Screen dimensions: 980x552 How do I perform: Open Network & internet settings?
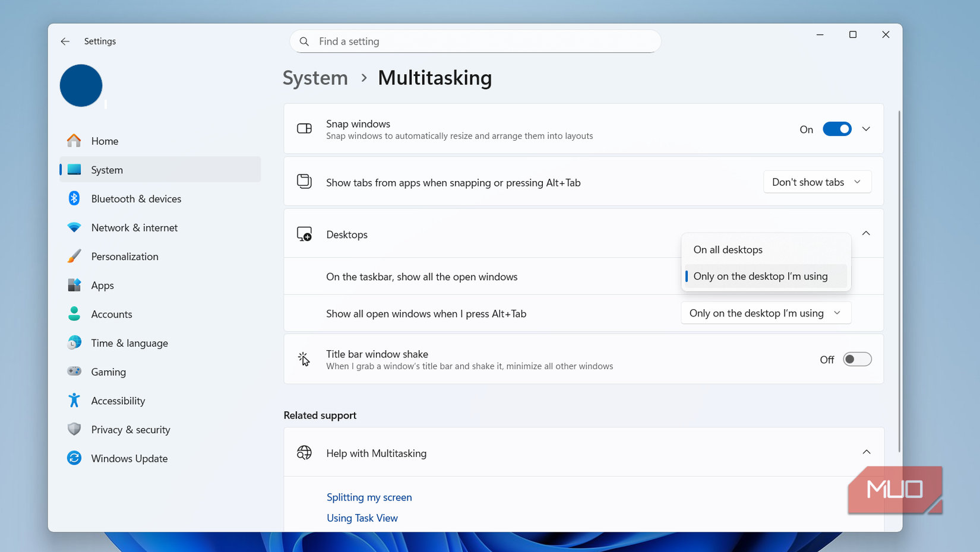coord(160,227)
